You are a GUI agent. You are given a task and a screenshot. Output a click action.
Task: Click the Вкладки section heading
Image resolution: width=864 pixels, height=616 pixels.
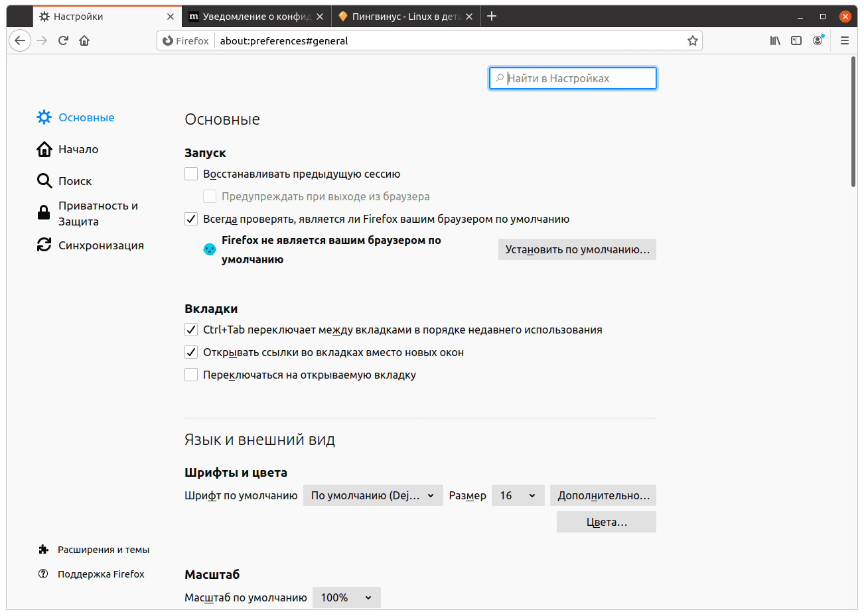tap(211, 308)
